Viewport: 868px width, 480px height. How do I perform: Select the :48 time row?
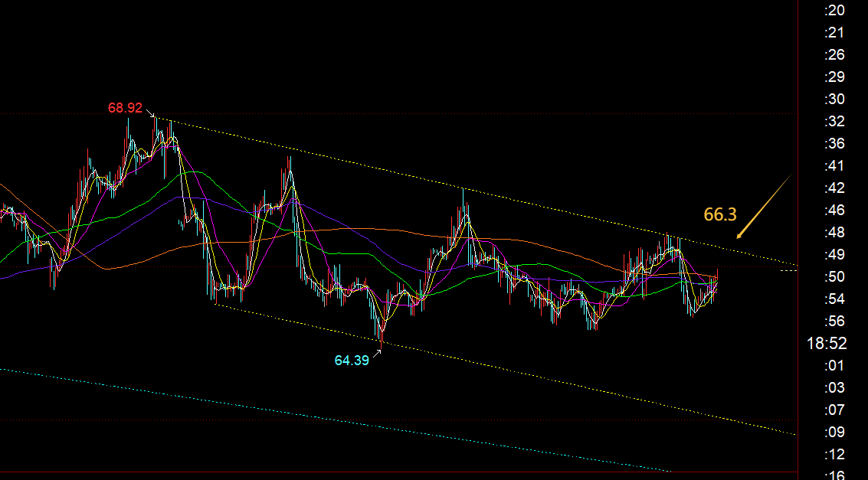click(x=834, y=232)
